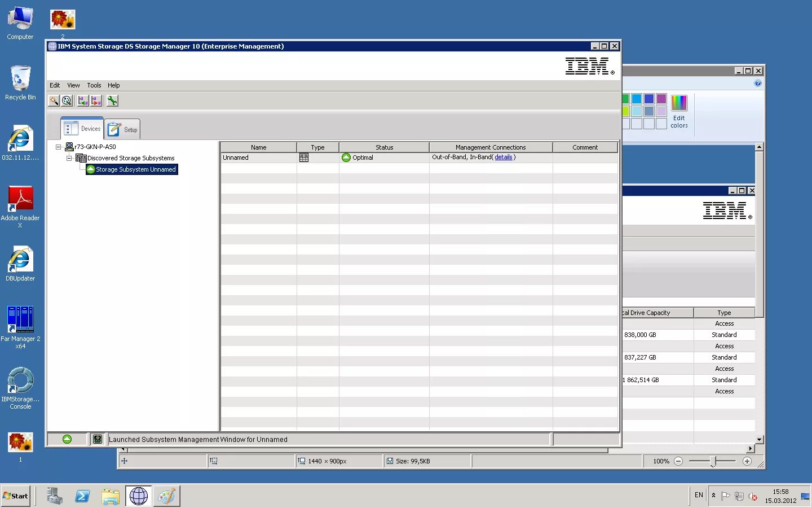The width and height of the screenshot is (812, 508).
Task: Open the 032.11.12 Internet Explorer shortcut
Action: click(x=20, y=143)
